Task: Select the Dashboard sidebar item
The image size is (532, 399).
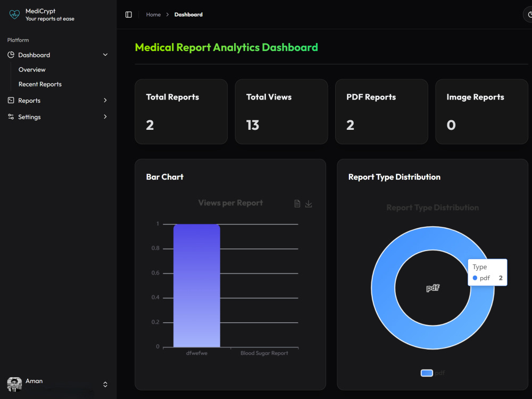Action: tap(57, 55)
